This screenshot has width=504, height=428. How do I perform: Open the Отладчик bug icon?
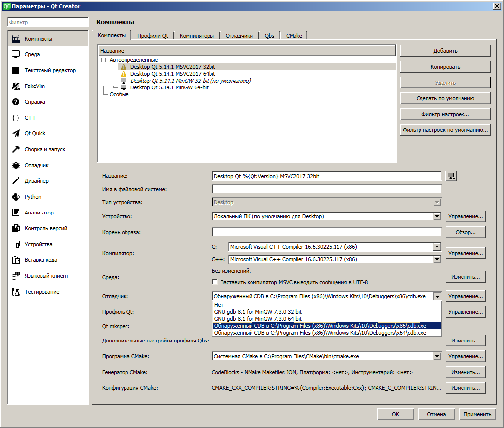16,165
